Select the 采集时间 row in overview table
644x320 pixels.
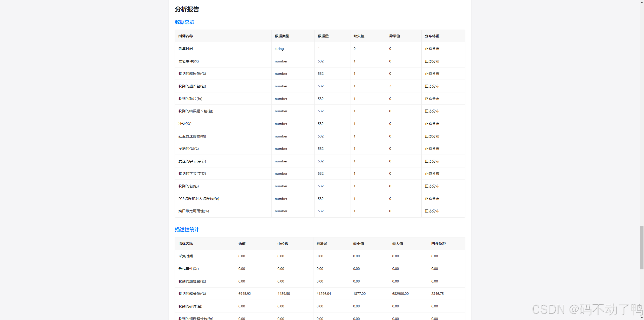[185, 49]
